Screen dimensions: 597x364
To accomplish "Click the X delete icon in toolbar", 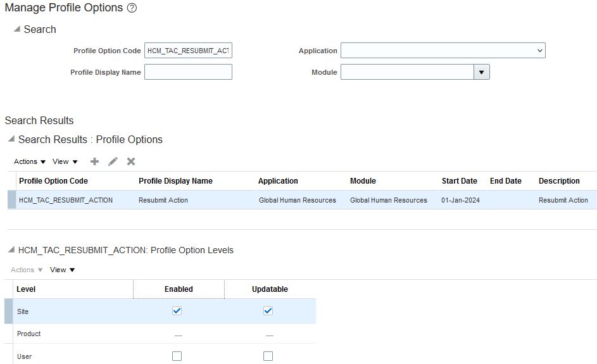I will [x=131, y=161].
